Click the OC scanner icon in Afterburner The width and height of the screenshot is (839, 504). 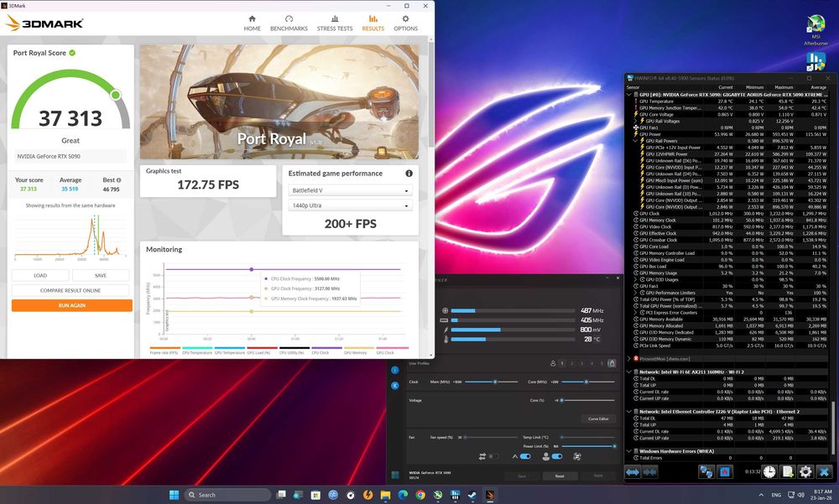tap(577, 456)
